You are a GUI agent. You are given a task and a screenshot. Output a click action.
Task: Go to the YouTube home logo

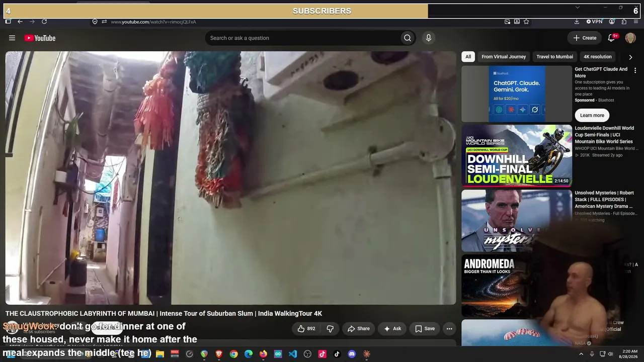(x=40, y=38)
